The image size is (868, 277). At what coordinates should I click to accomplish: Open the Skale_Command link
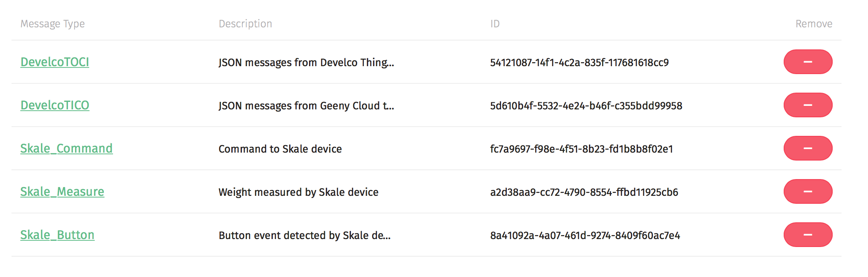(66, 149)
